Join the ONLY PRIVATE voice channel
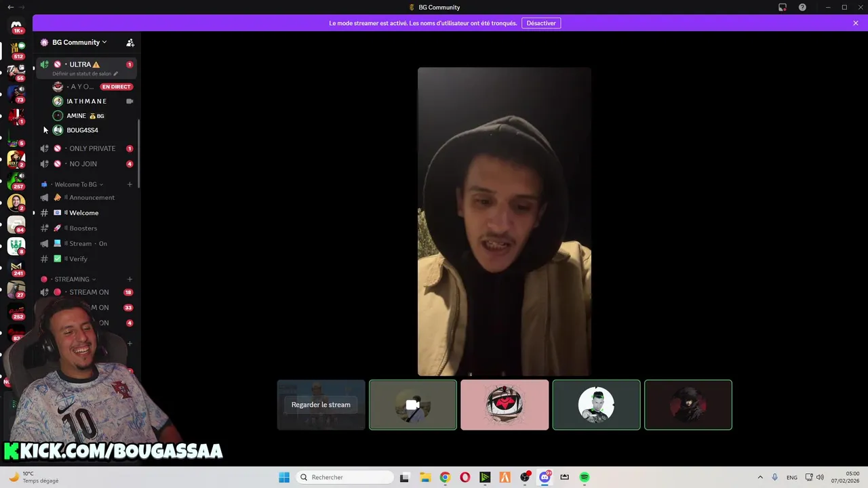Viewport: 868px width, 488px height. (x=87, y=148)
